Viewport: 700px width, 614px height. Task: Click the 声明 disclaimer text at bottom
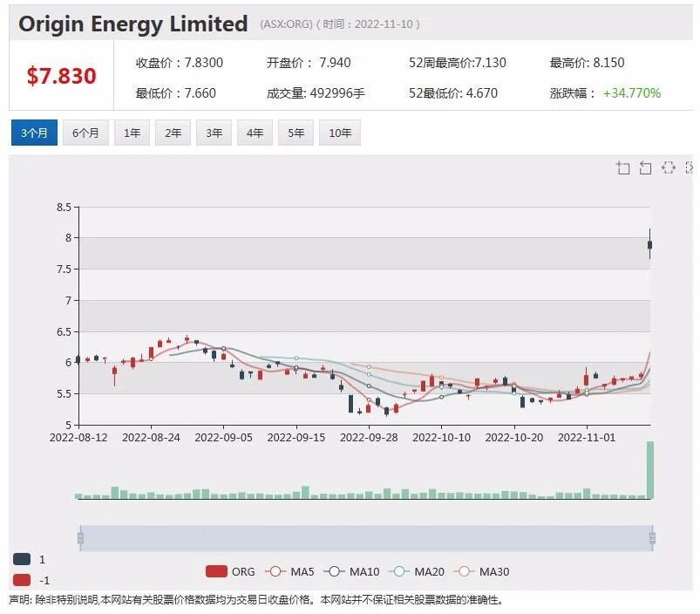(255, 600)
